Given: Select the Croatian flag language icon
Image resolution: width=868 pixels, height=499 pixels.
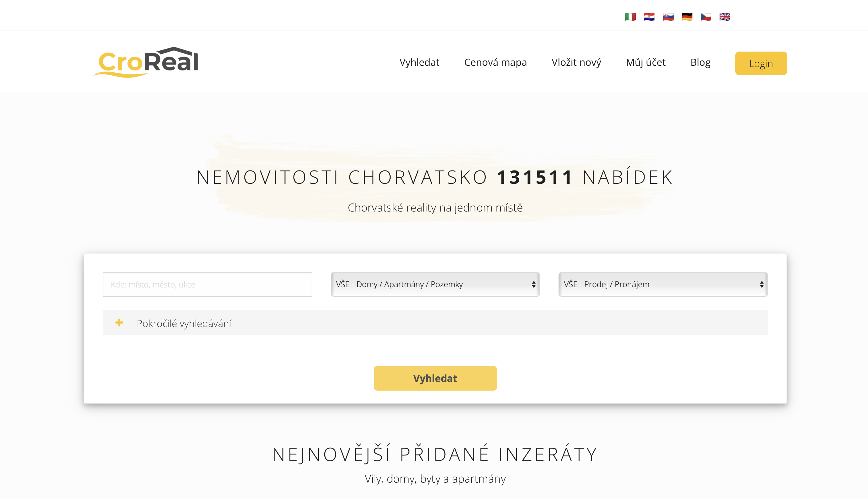Looking at the screenshot, I should point(649,17).
